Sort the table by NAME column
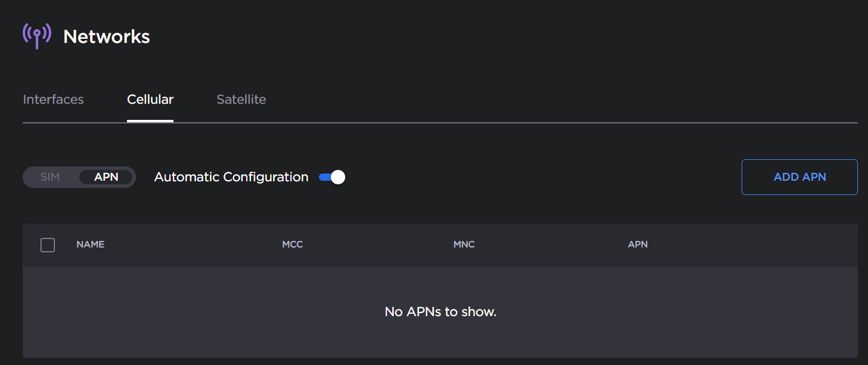The height and width of the screenshot is (365, 868). coord(90,245)
